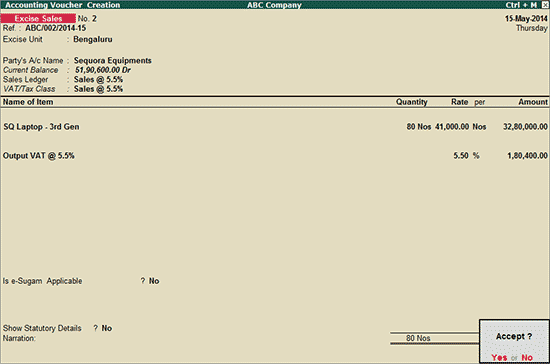550x364 pixels.
Task: Close the voucher screen with the X icon
Action: tap(545, 5)
